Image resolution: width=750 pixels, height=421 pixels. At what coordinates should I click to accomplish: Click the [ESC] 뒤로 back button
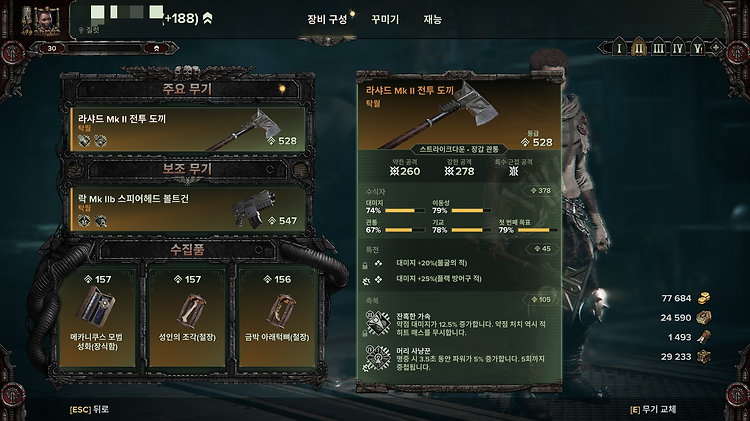click(89, 410)
